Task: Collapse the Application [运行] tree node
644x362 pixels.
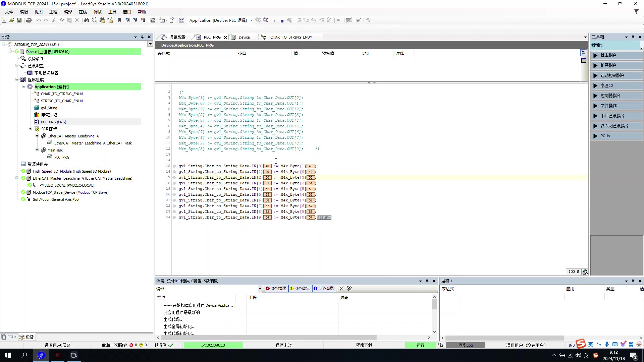Action: (x=23, y=86)
